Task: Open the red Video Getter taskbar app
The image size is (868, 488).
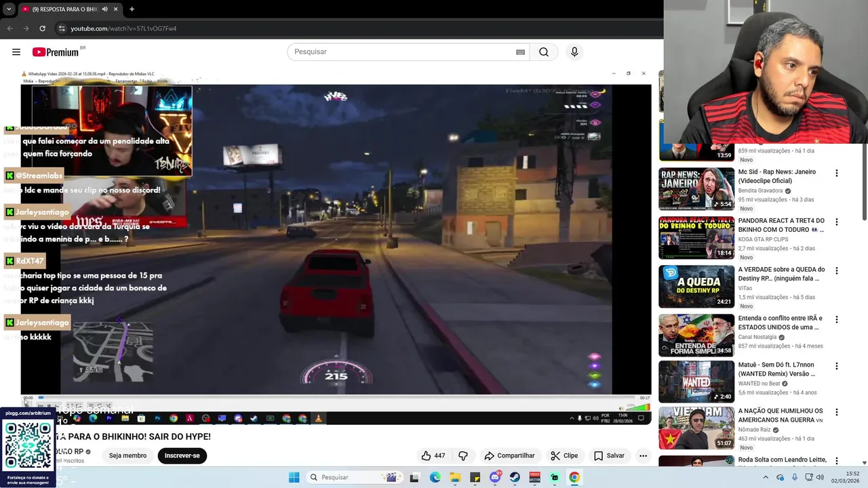Action: point(534,477)
